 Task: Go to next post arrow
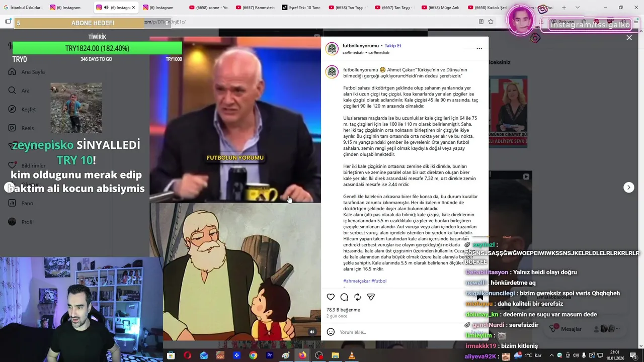(x=628, y=188)
